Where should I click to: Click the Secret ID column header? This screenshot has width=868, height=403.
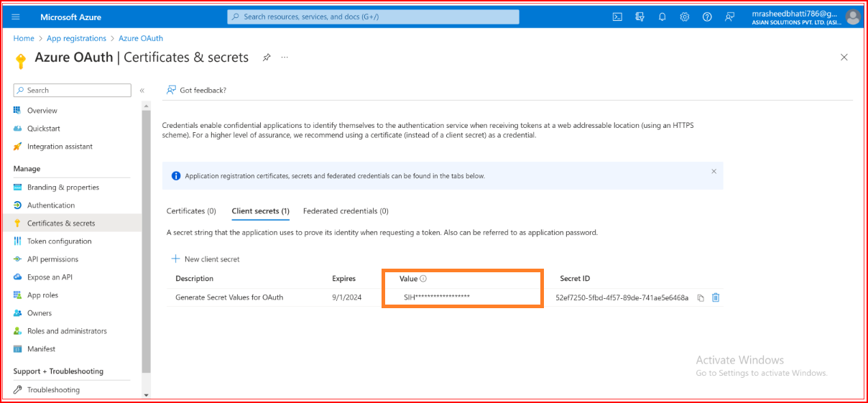click(x=575, y=279)
